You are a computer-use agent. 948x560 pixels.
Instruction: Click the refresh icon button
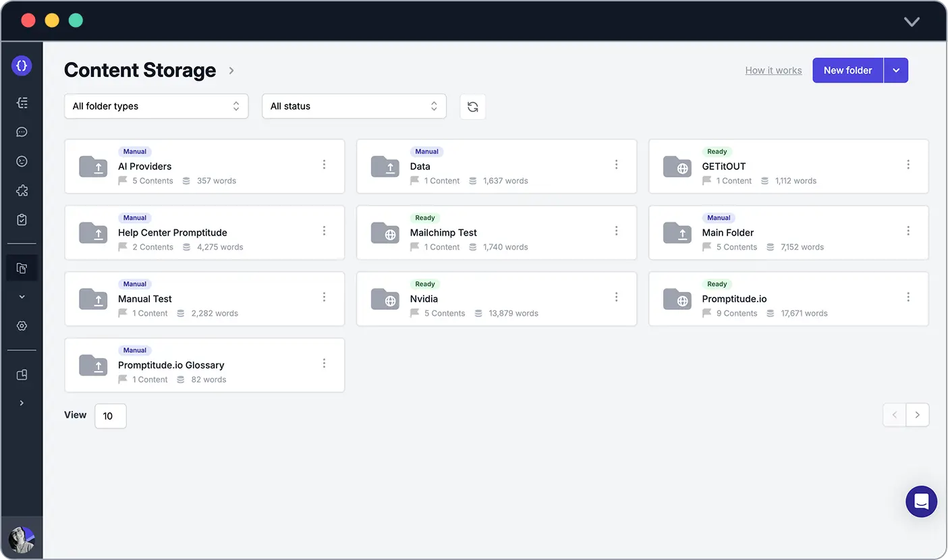[472, 107]
